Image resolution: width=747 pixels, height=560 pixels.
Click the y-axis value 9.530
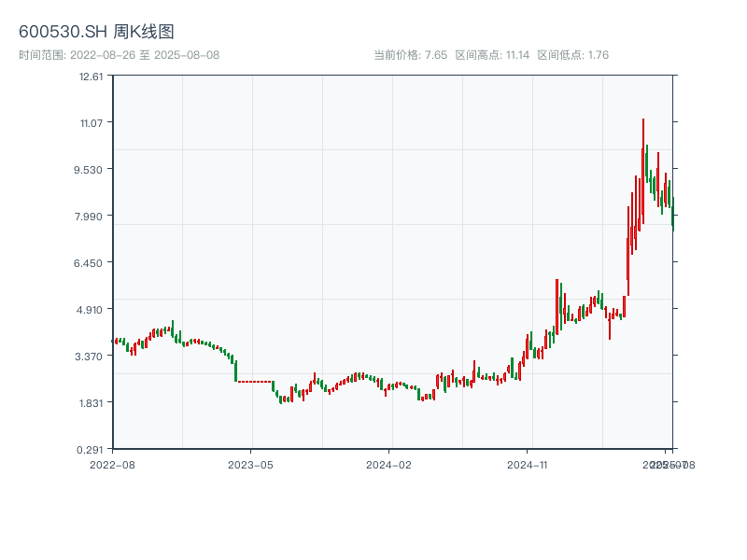(88, 170)
